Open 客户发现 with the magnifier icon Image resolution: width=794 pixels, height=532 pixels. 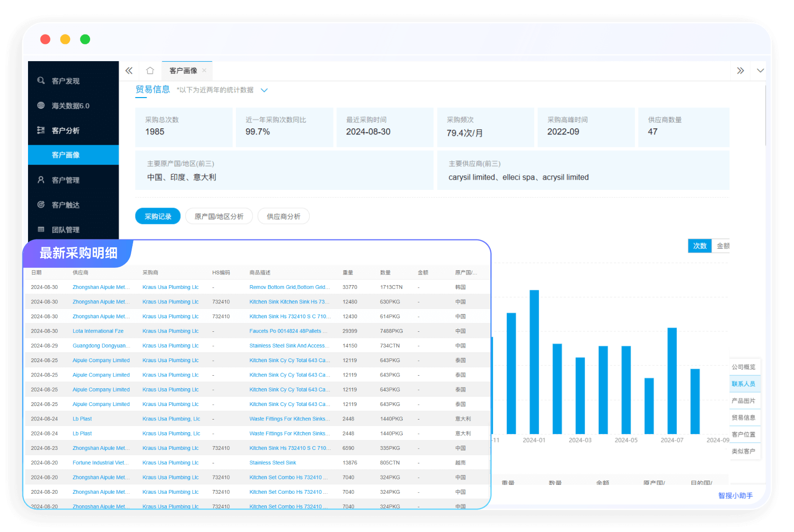41,81
